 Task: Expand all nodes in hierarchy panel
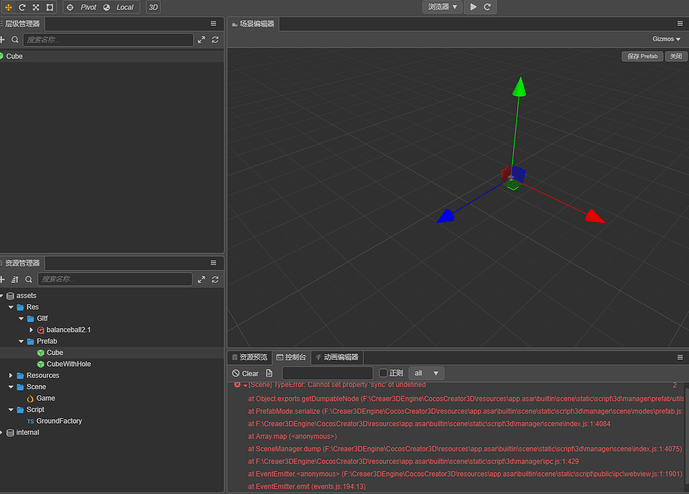coord(201,40)
